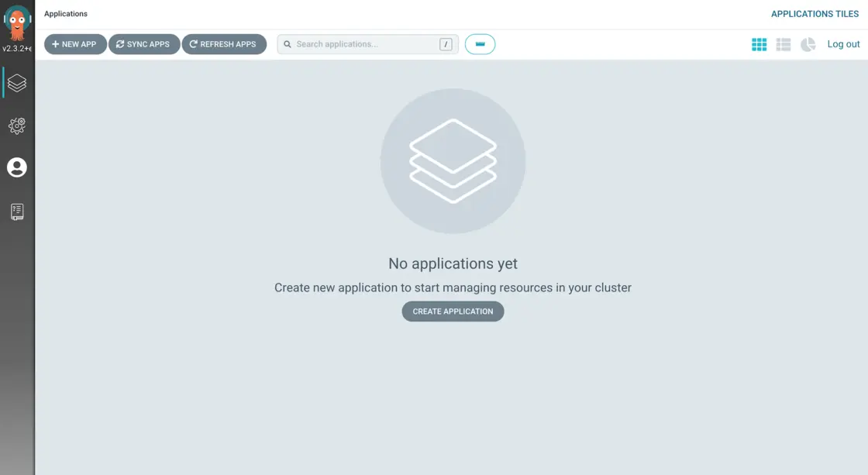
Task: Select the Applications breadcrumb
Action: point(66,14)
